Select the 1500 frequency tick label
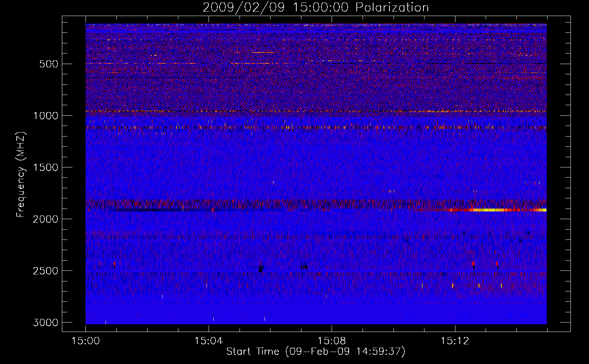This screenshot has height=364, width=589. click(46, 167)
